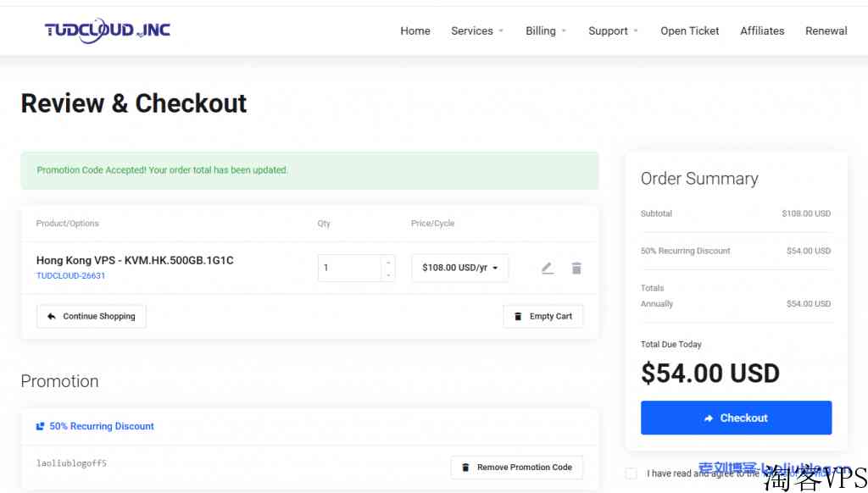The width and height of the screenshot is (868, 493).
Task: Increase quantity with the up stepper arrow
Action: pos(388,262)
